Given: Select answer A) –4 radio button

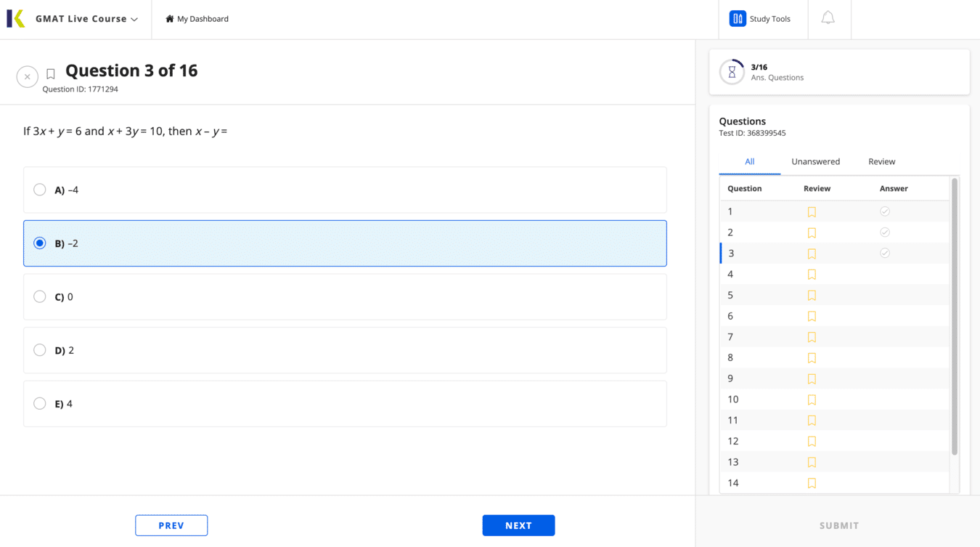Looking at the screenshot, I should point(40,190).
